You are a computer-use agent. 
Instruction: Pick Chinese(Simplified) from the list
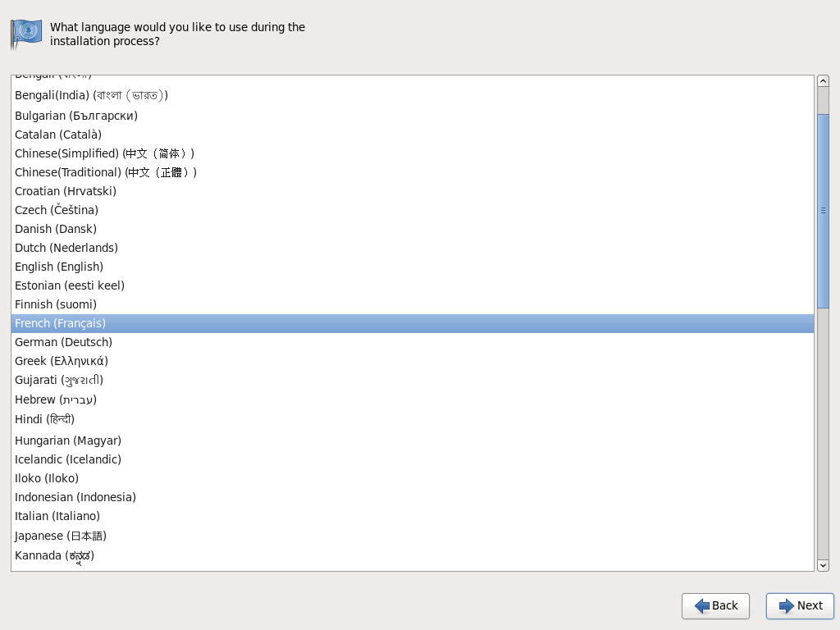pyautogui.click(x=104, y=153)
